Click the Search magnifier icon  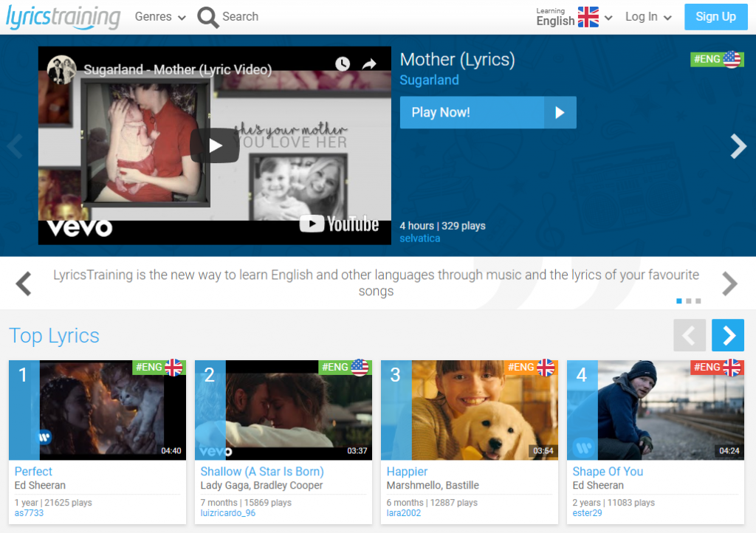click(207, 18)
